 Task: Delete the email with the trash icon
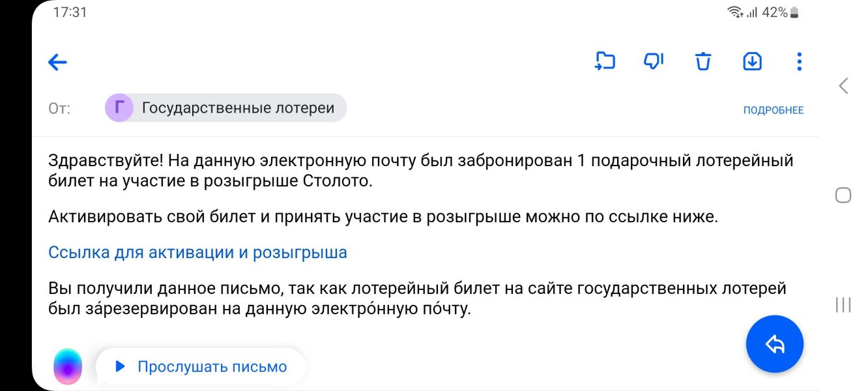click(x=702, y=62)
